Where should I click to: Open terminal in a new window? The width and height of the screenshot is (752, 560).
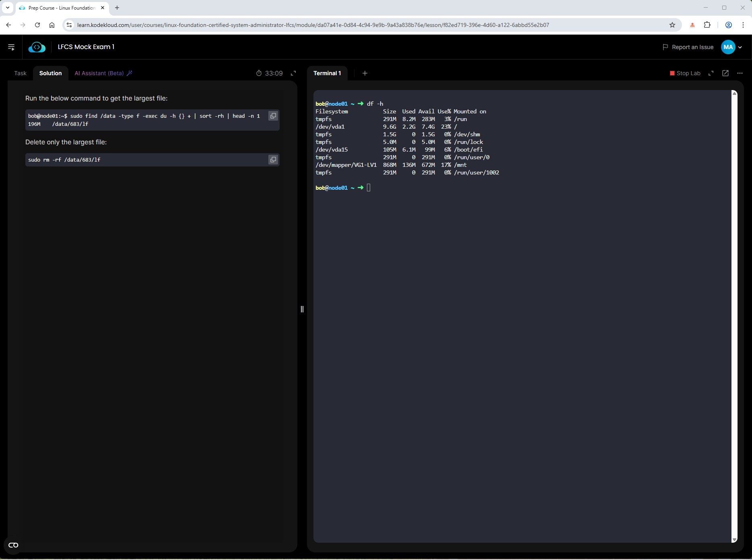coord(725,73)
